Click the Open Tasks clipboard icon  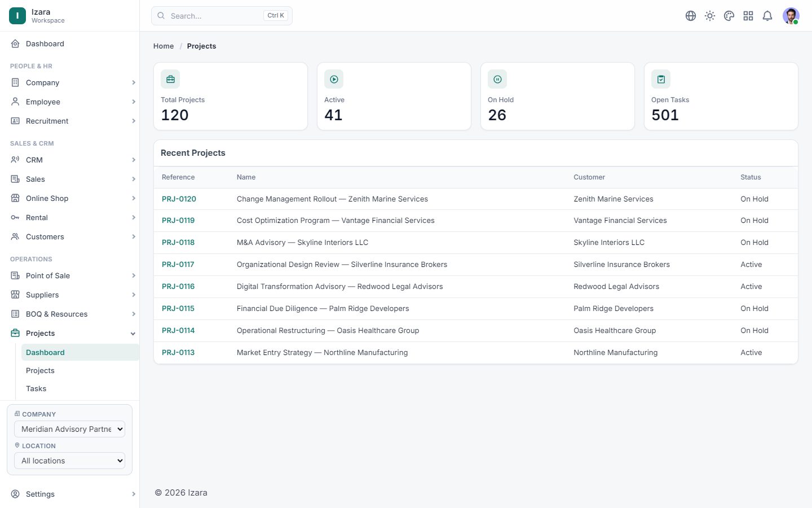pyautogui.click(x=661, y=80)
